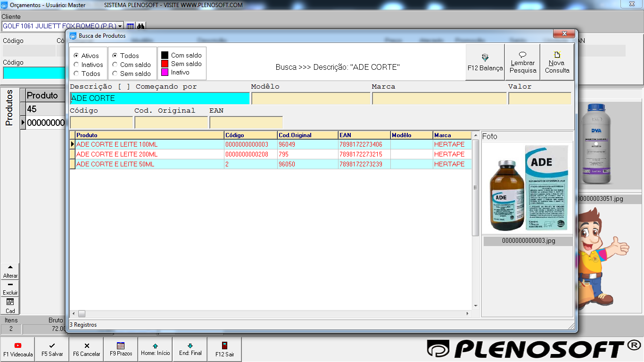Sort by Cod.Original column header
This screenshot has height=362, width=644.
coord(307,135)
